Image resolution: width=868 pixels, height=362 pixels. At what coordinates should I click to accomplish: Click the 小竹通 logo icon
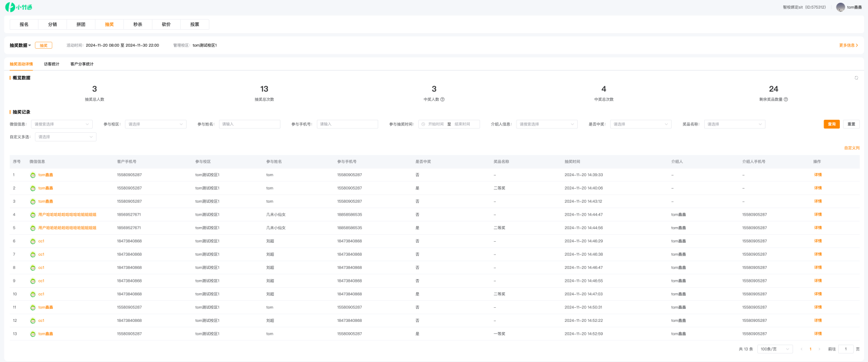(10, 7)
